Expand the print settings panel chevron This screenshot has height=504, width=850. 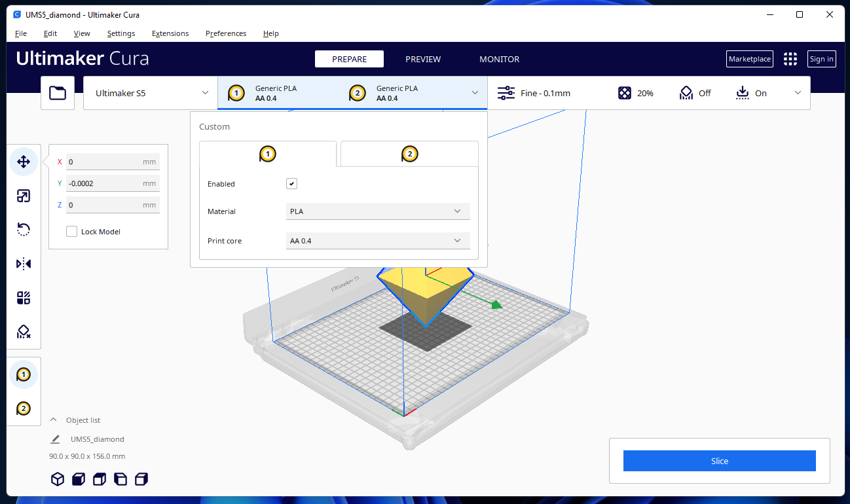click(x=798, y=93)
